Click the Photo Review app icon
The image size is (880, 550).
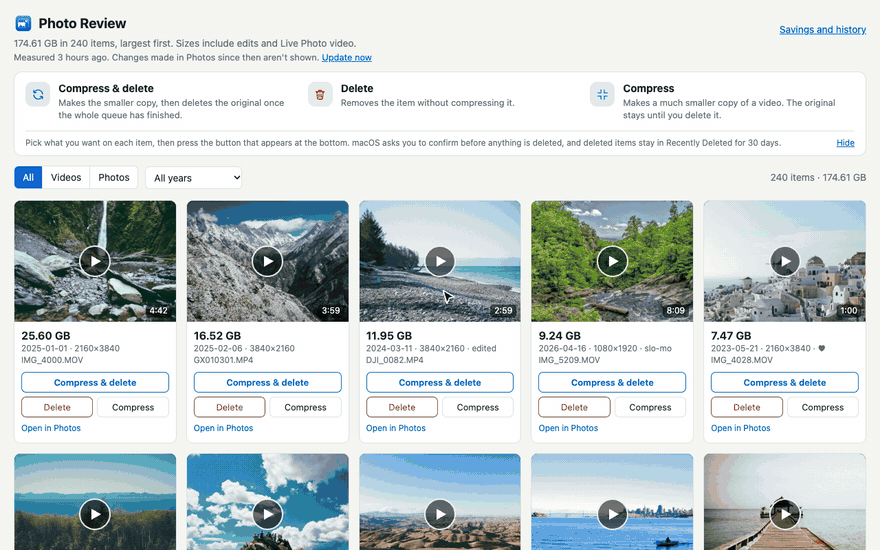point(23,24)
